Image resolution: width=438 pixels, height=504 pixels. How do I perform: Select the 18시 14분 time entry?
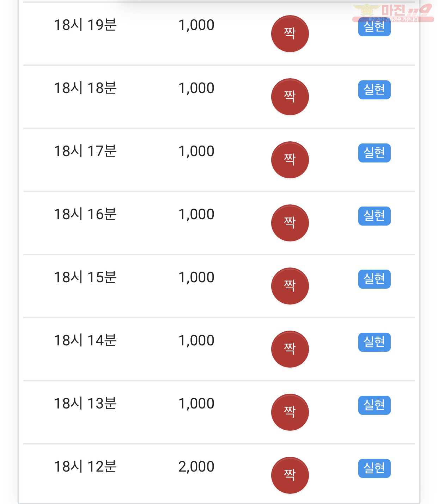click(85, 340)
